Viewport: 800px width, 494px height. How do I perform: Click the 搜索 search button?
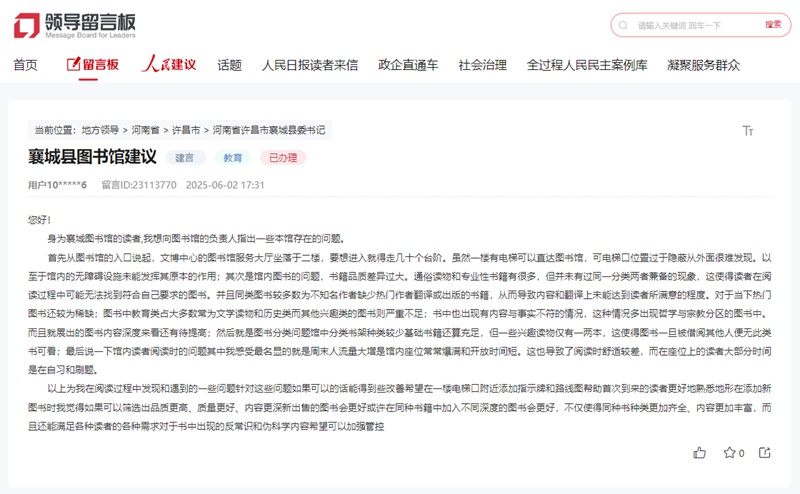[x=773, y=25]
